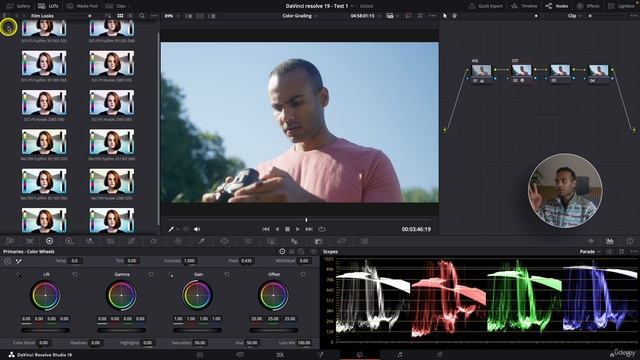Show the Keyframes palette icon
This screenshot has height=360, width=640.
coord(590,241)
